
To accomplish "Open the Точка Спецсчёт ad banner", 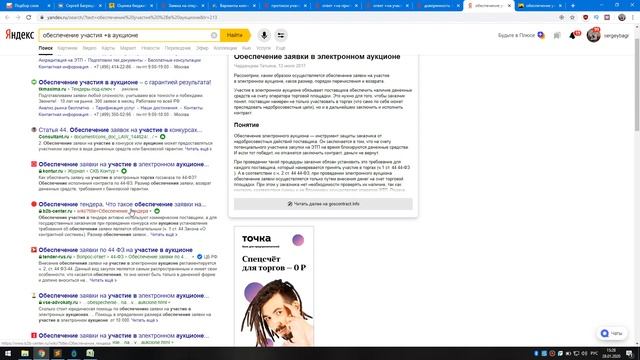I will pyautogui.click(x=274, y=287).
